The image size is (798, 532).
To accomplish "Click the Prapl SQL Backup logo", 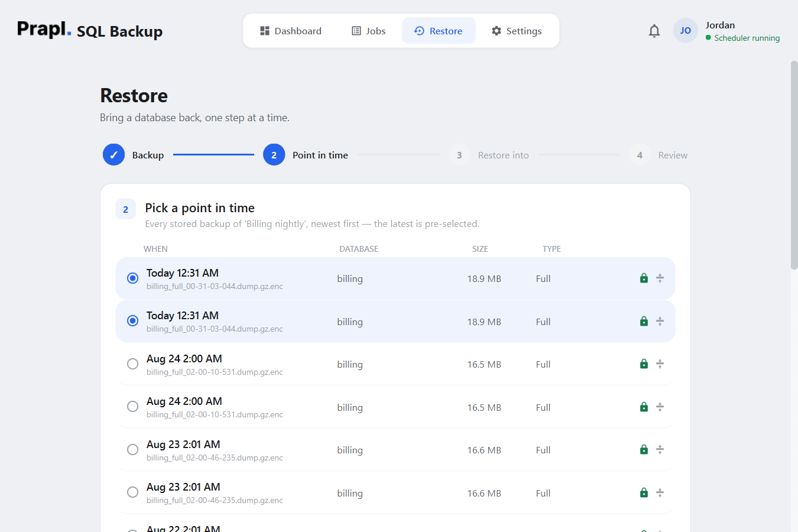I will point(90,30).
